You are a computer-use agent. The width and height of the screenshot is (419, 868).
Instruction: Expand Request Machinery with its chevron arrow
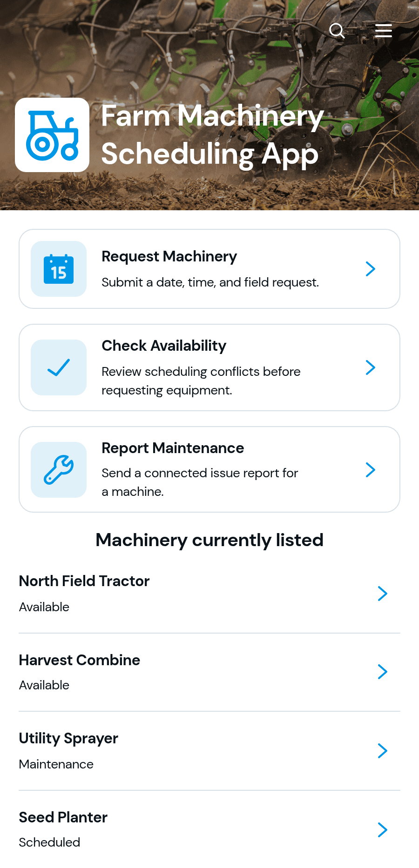[371, 269]
